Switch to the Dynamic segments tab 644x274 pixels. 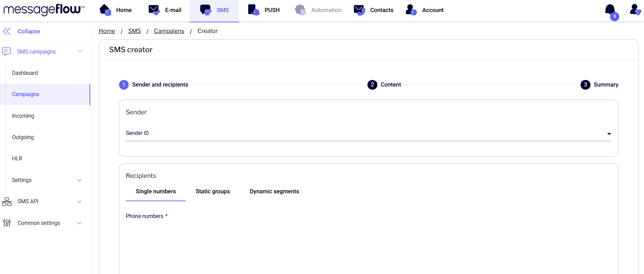(274, 192)
